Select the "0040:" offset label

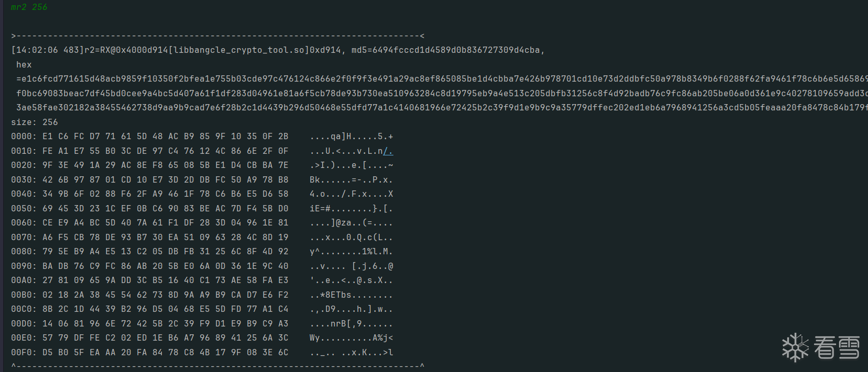24,194
